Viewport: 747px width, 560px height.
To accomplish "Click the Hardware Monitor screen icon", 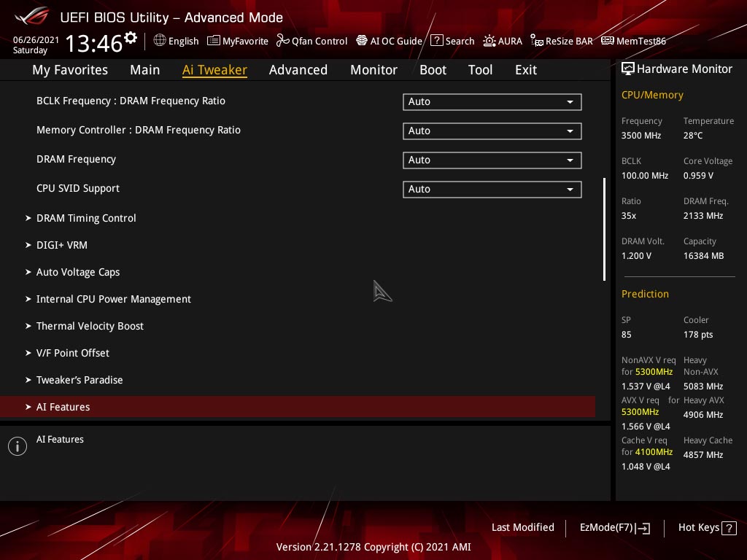I will click(x=628, y=69).
